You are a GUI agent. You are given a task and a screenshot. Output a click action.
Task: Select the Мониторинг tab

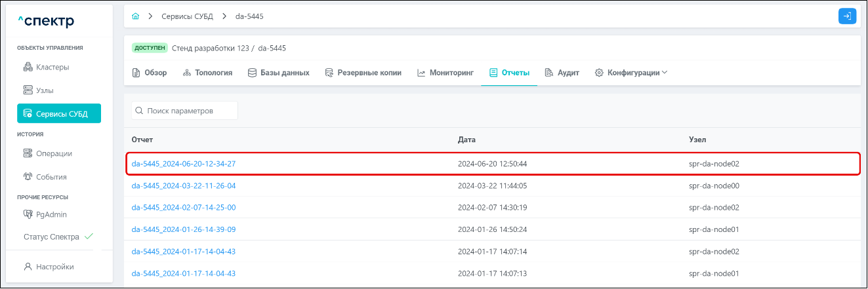tap(445, 73)
